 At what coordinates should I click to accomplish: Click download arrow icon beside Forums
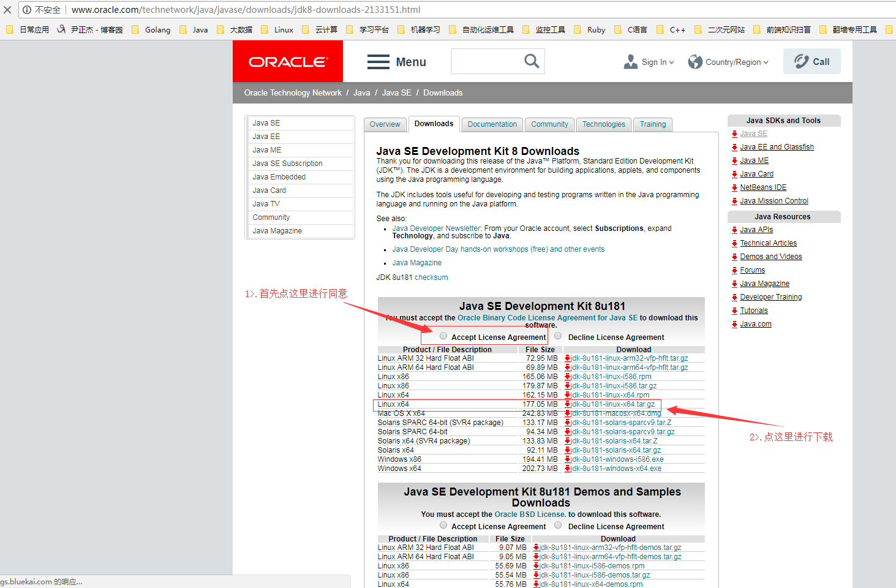pyautogui.click(x=734, y=270)
